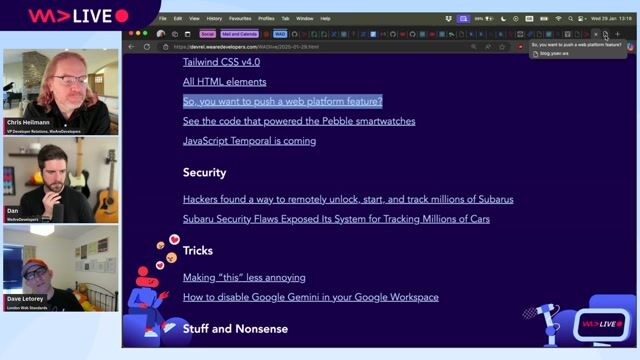The image size is (640, 360).
Task: Open Control Center from the menu bar
Action: pyautogui.click(x=582, y=19)
